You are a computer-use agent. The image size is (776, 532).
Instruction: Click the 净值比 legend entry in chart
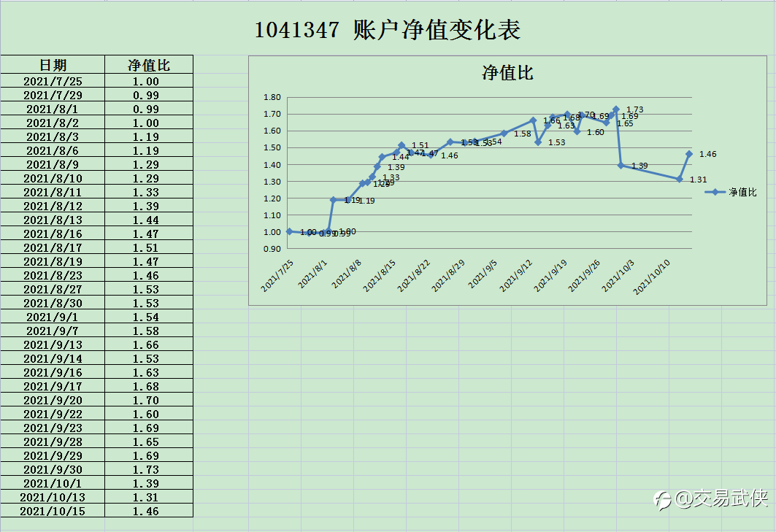click(731, 192)
